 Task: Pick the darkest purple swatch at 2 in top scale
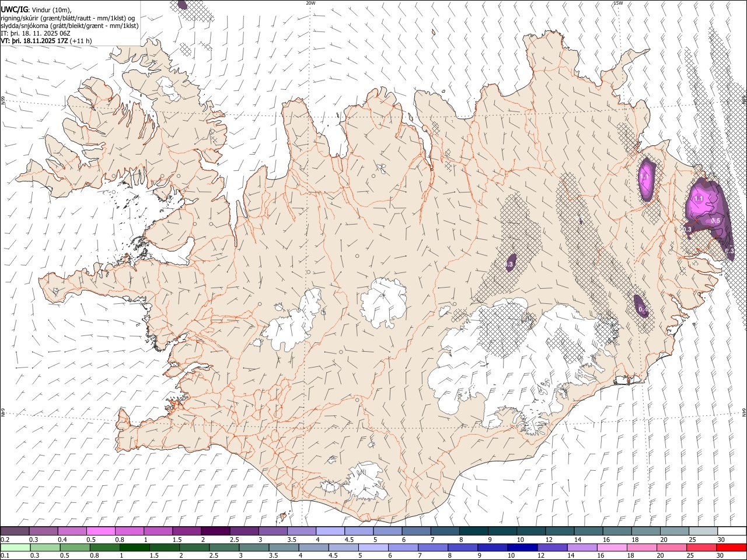(x=215, y=531)
